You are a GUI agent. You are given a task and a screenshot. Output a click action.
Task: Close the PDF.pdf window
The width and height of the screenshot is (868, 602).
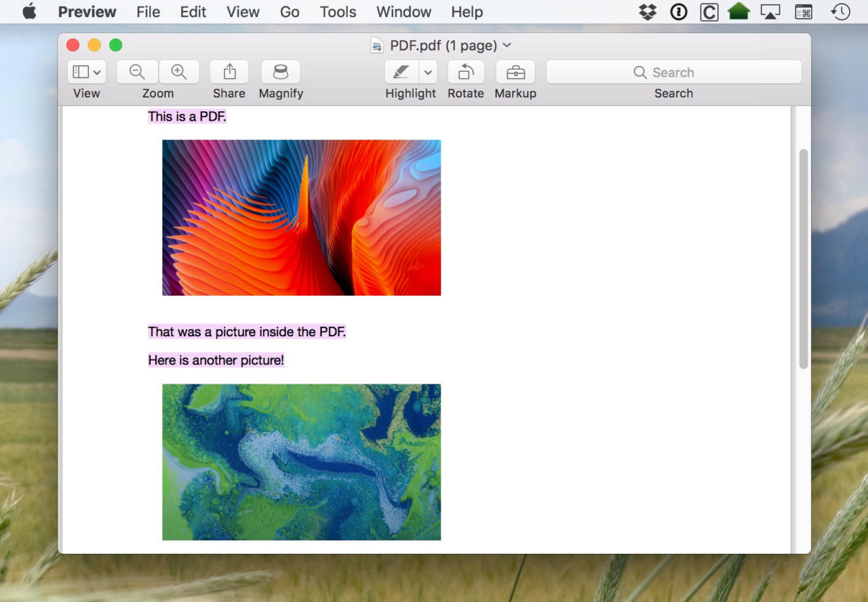click(73, 45)
